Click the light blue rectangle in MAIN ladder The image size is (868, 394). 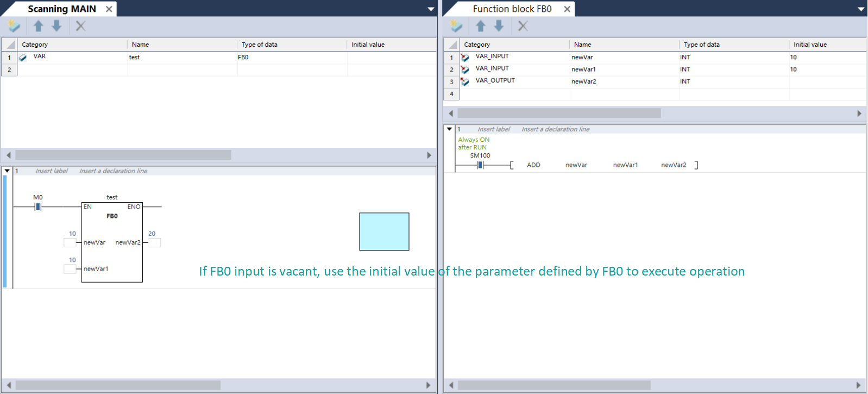[384, 232]
